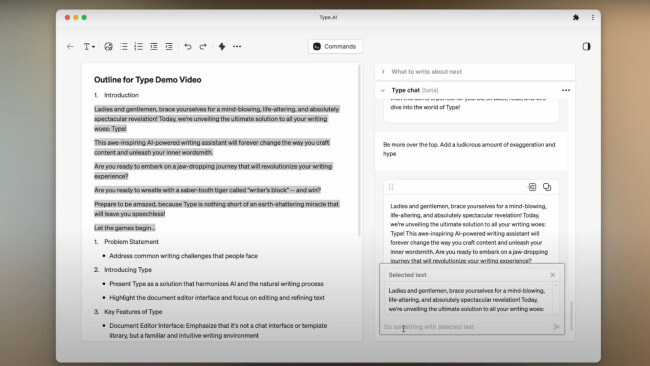Click the chat panel scrollbar
The height and width of the screenshot is (366, 650).
point(572,316)
